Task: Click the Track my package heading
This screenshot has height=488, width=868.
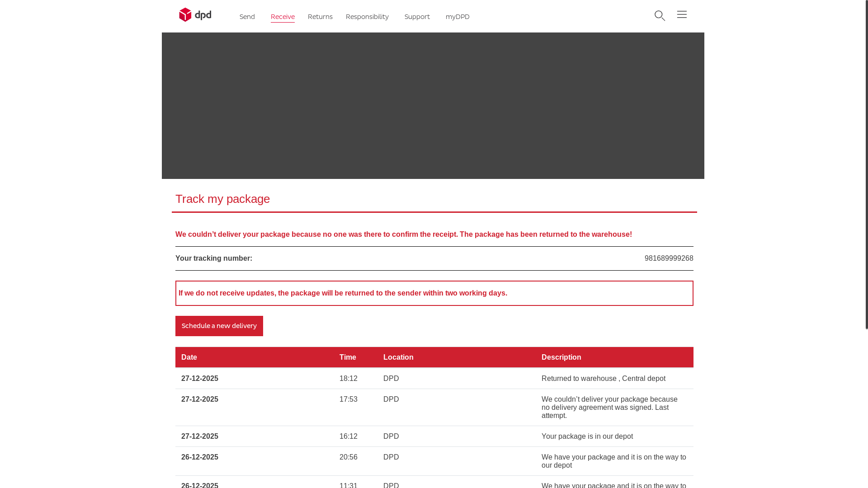Action: [222, 199]
